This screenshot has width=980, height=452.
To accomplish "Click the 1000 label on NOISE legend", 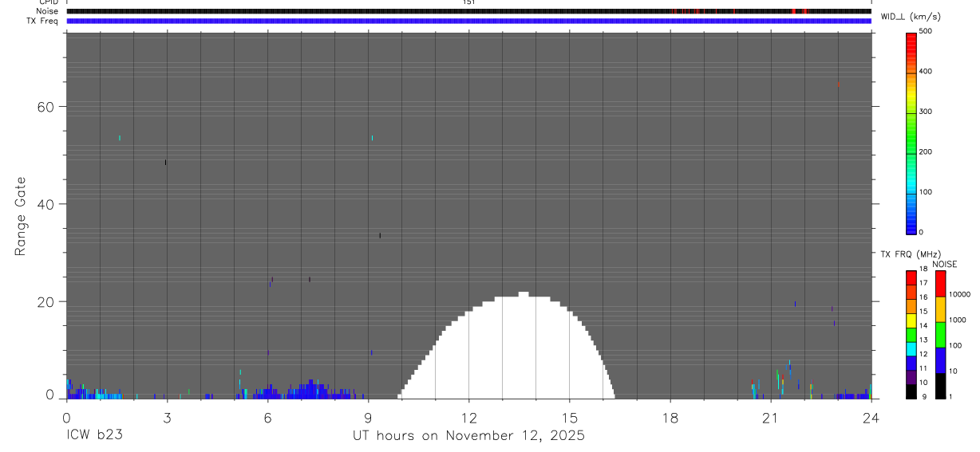I will (x=958, y=320).
